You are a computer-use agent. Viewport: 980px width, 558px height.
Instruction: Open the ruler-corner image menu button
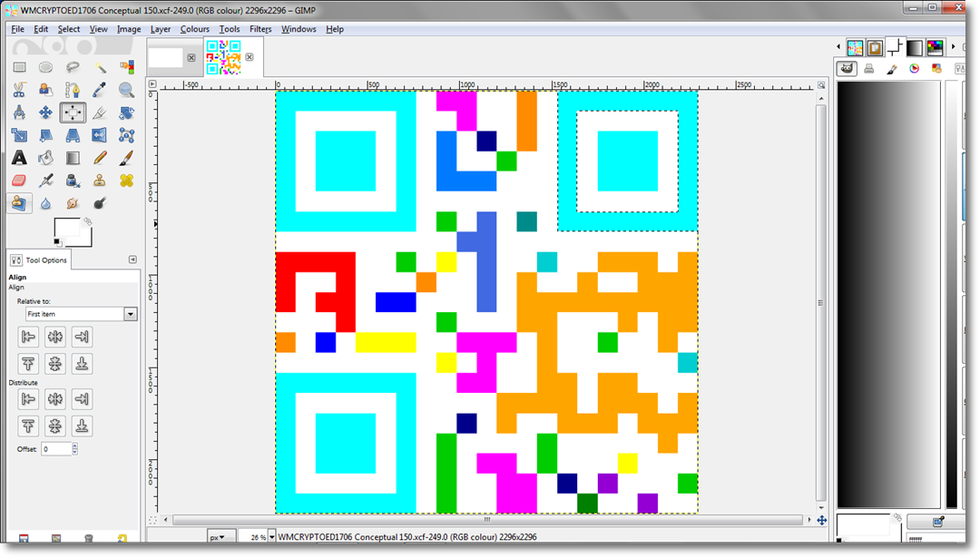click(x=152, y=83)
